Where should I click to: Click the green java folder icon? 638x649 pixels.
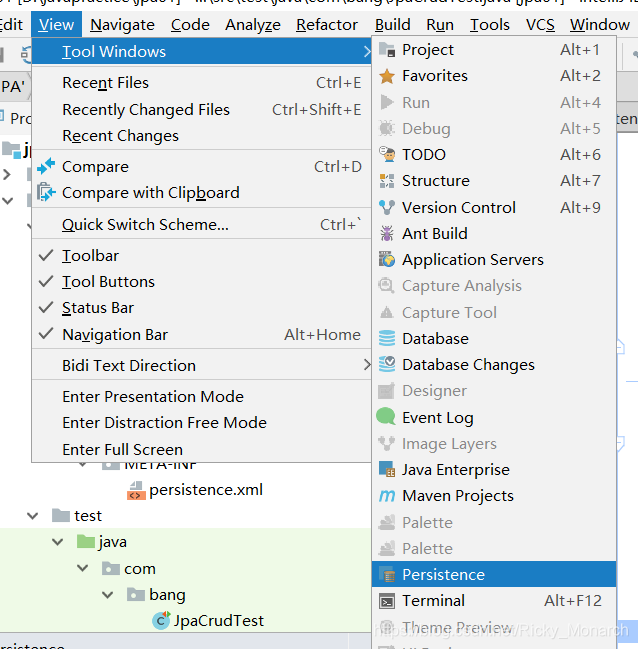coord(86,541)
